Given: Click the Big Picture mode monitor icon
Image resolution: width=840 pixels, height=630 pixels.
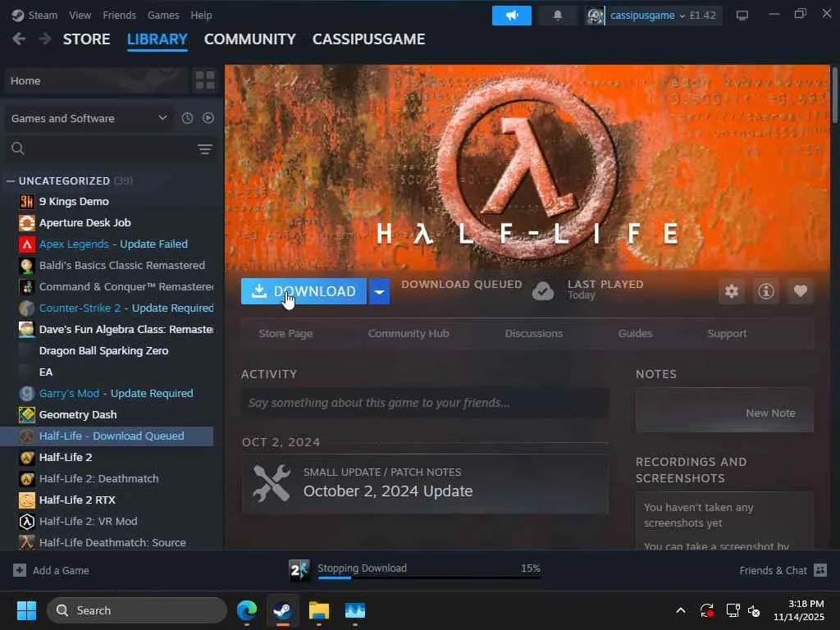Looking at the screenshot, I should click(x=742, y=16).
